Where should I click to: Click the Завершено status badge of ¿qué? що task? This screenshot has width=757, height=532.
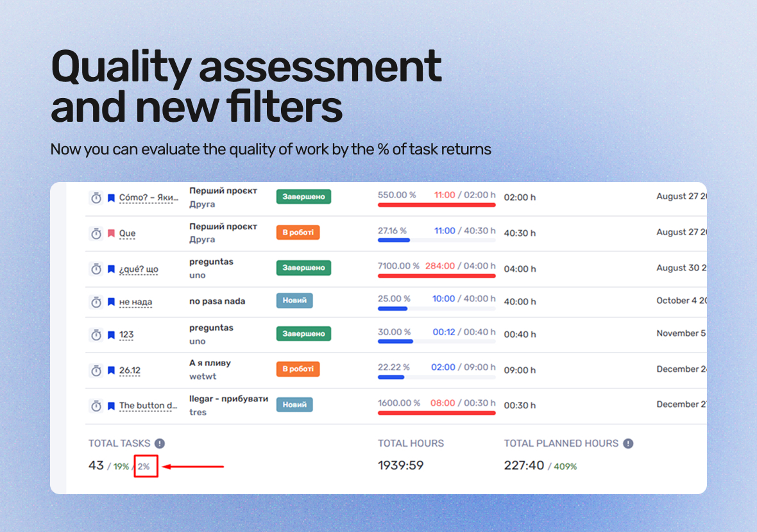[x=303, y=268]
